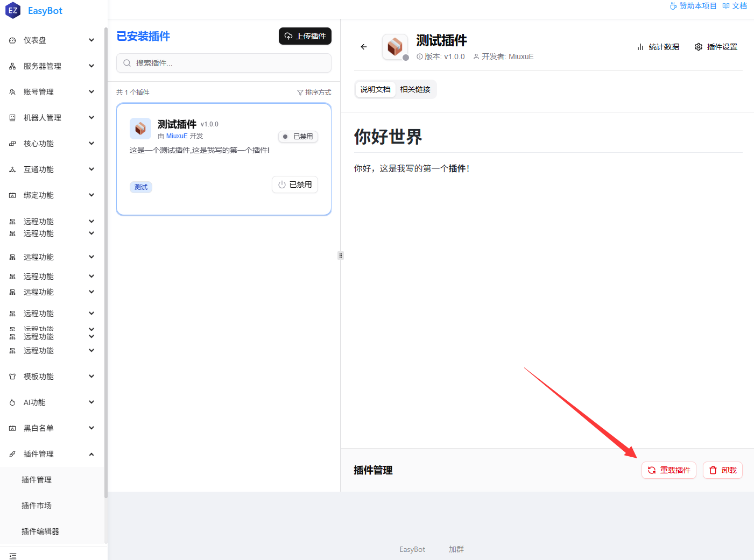Click the 重载插件 reload button
The image size is (754, 560).
[669, 470]
